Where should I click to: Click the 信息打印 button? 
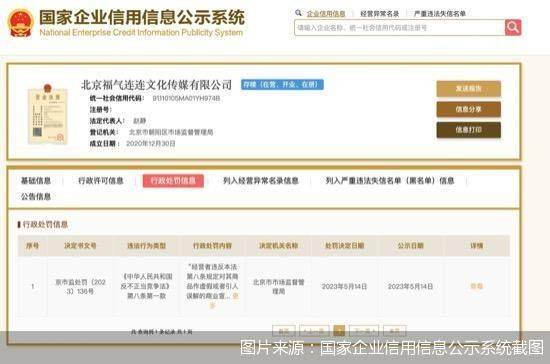(x=468, y=130)
